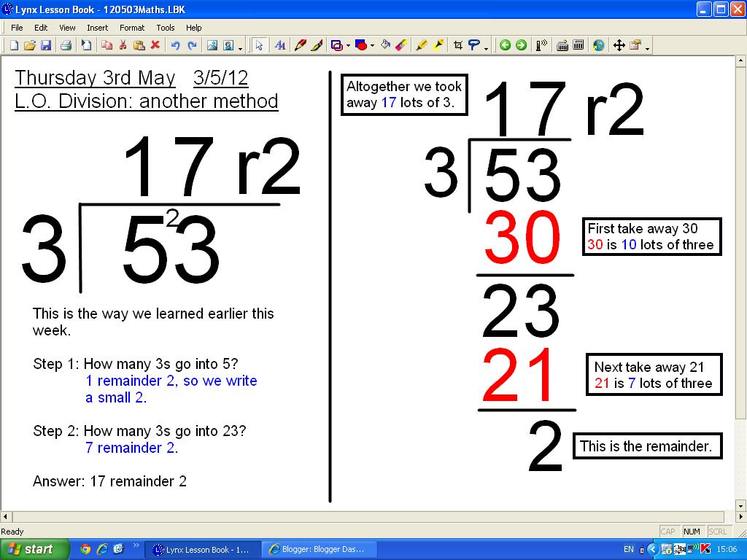Activate the Eraser tool
Image resolution: width=747 pixels, height=560 pixels.
coord(400,45)
